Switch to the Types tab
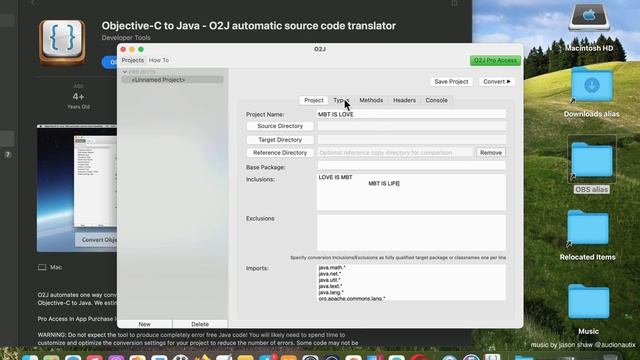640x360 pixels. tap(341, 100)
